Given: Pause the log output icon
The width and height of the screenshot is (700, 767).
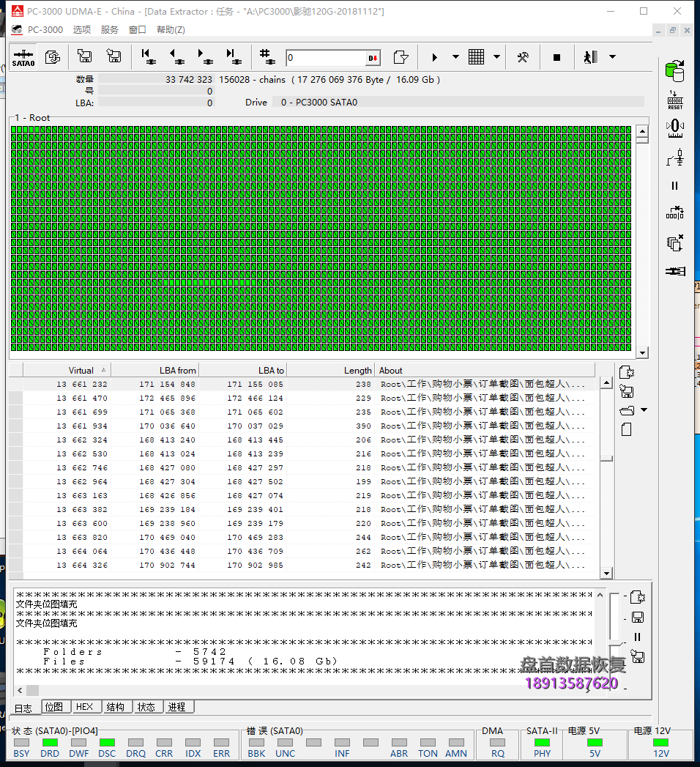Looking at the screenshot, I should 638,637.
